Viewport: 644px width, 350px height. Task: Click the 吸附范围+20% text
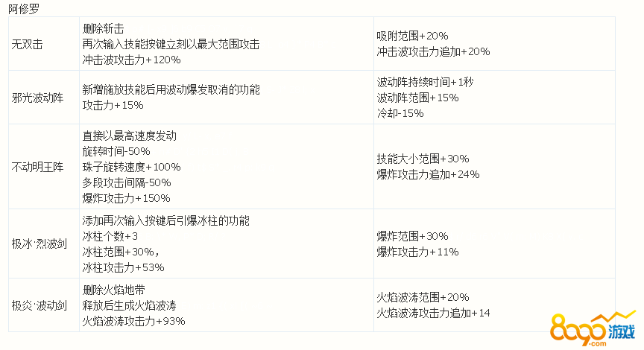click(x=412, y=36)
